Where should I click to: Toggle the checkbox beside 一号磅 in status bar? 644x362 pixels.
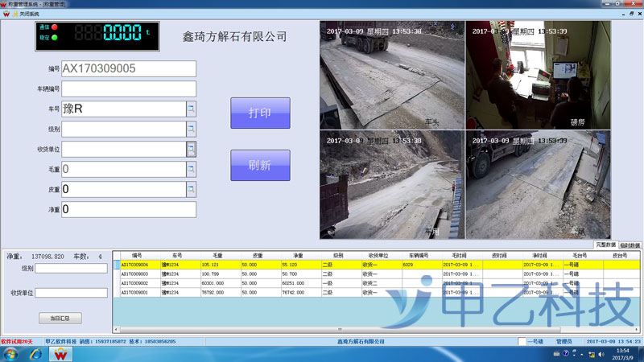tap(522, 341)
